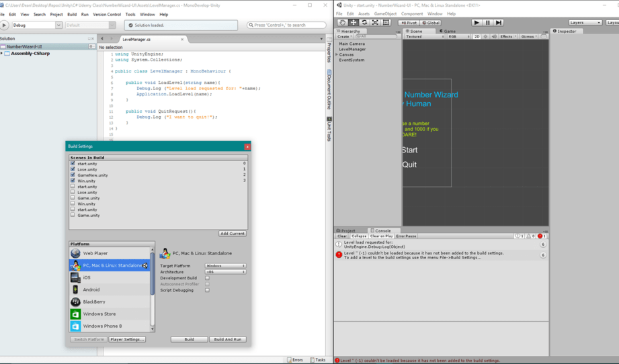Expand the Canvas item in Hierarchy

[x=337, y=54]
